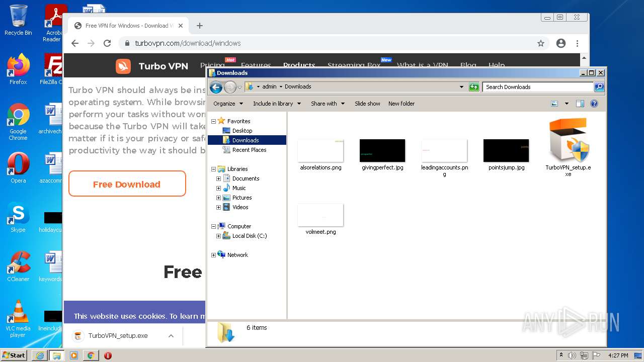Viewport: 644px width, 362px height.
Task: Launch CCleaner from the desktop
Action: (x=18, y=266)
